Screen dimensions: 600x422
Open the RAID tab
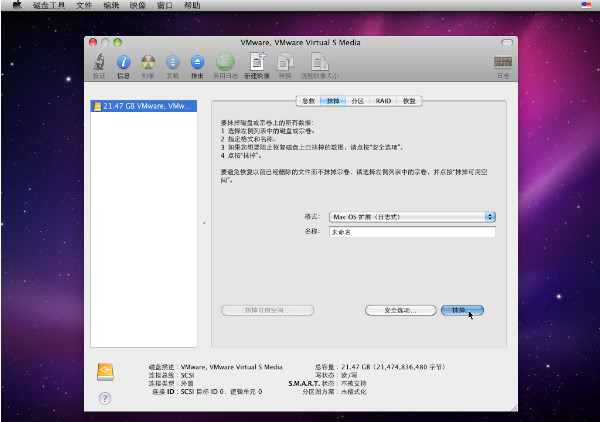pyautogui.click(x=383, y=101)
